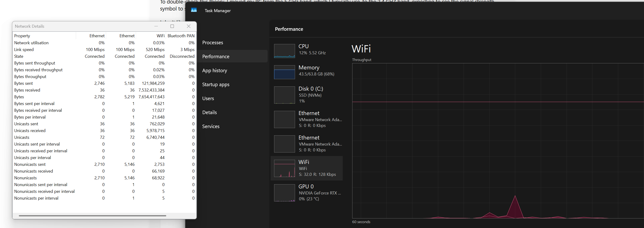Viewport: 644px width, 228px height.
Task: Open the GPU 0 NVIDIA GeForce graph
Action: tap(284, 192)
